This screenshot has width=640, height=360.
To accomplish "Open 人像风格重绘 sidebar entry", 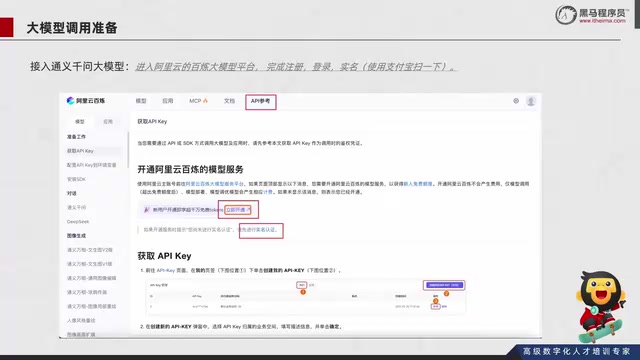I will pos(81,320).
